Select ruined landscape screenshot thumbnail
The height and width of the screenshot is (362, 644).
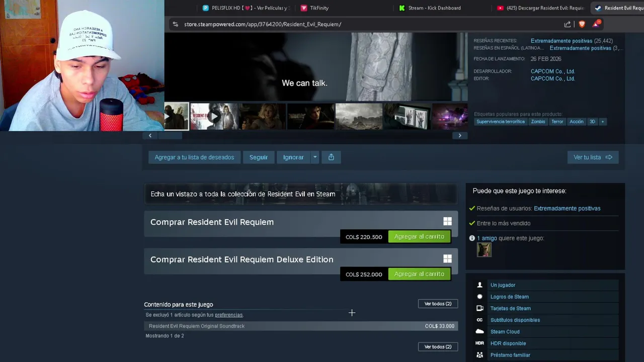pyautogui.click(x=359, y=116)
